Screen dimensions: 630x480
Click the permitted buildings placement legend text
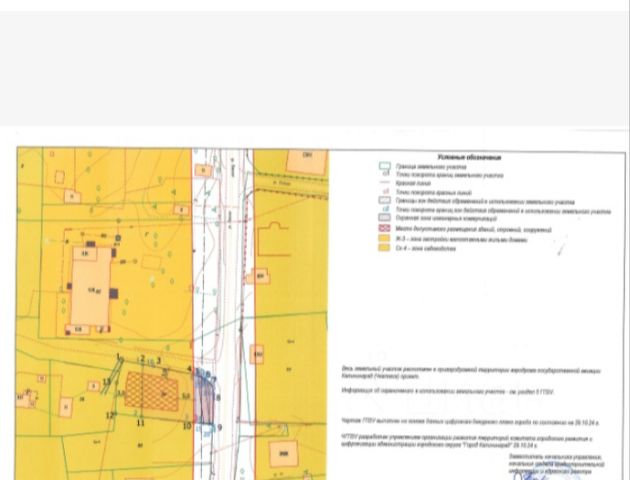[x=473, y=230]
